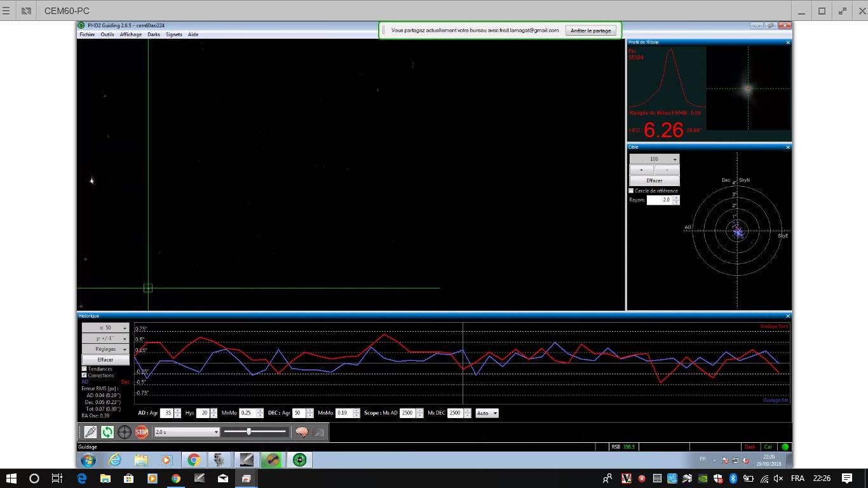Open the local notification center icon
Screen dimensions: 868x488
pyautogui.click(x=847, y=478)
